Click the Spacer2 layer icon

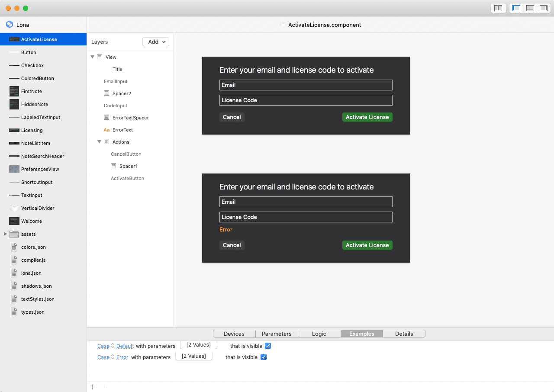106,93
